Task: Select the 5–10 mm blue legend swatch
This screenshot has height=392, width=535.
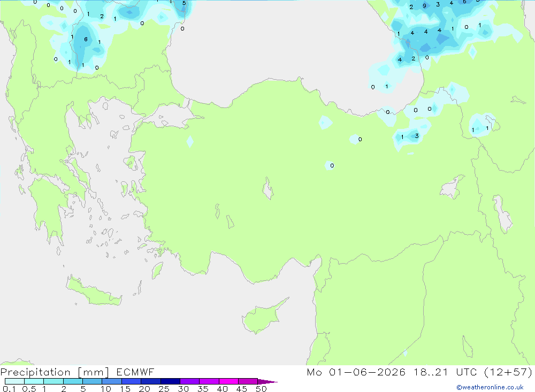Action: coord(92,381)
